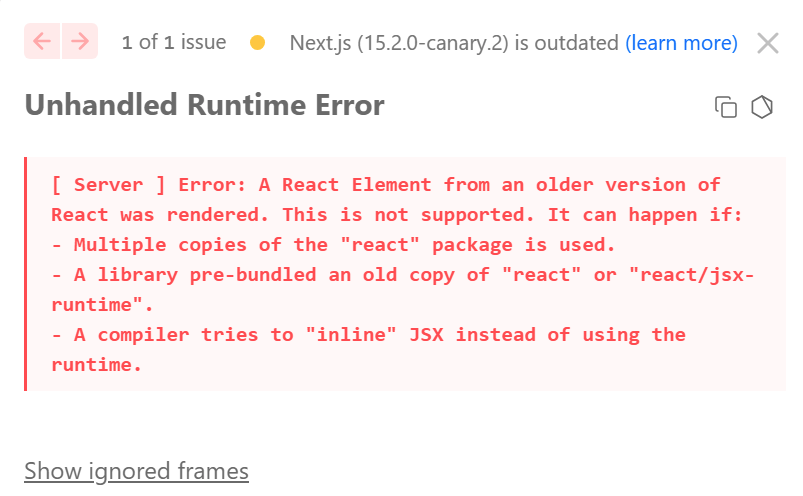Click the final 'runtime.' word of the error
Image resolution: width=803 pixels, height=496 pixels.
[x=96, y=365]
